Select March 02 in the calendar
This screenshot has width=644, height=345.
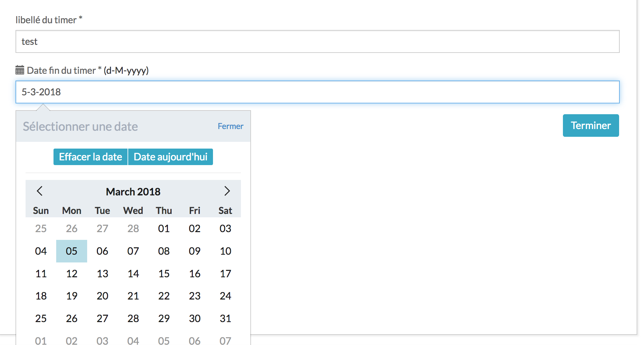click(195, 228)
